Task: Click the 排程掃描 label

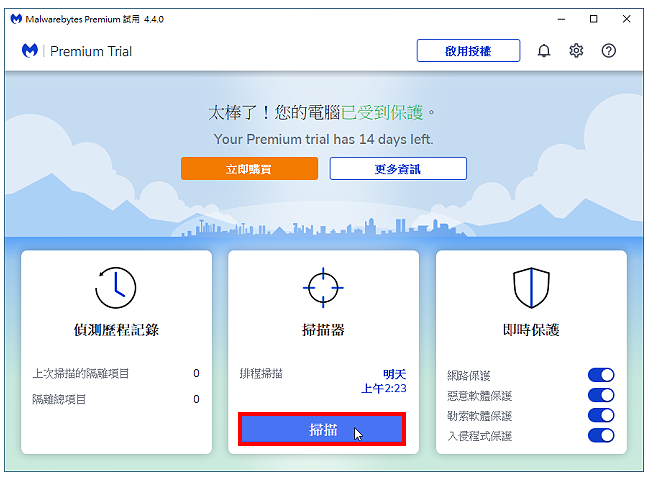Action: coord(261,373)
